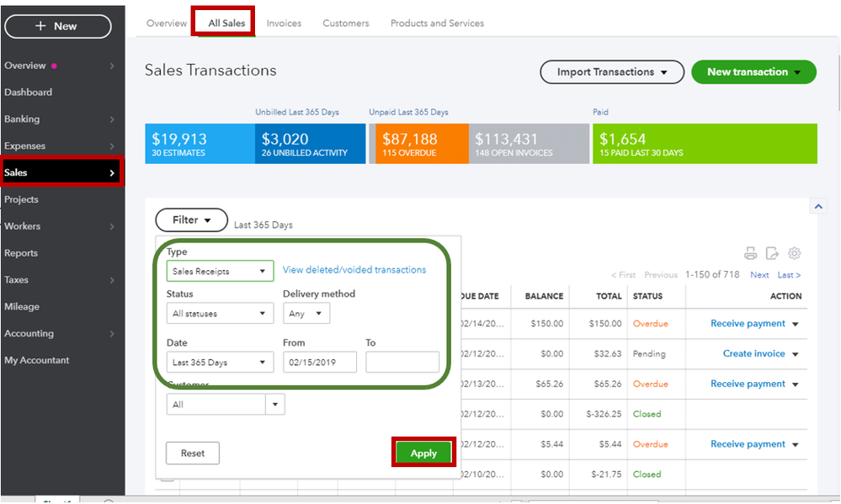Expand the Workers sidebar chevron

(x=112, y=226)
